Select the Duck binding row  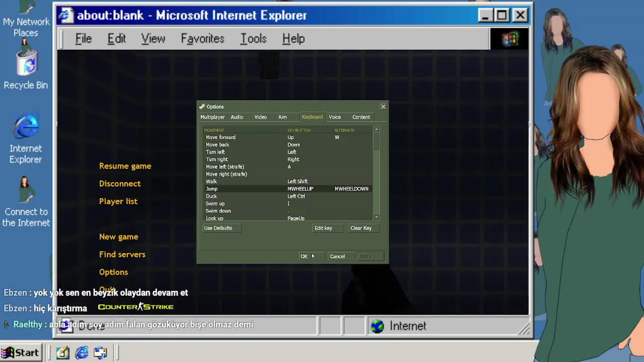[288, 196]
